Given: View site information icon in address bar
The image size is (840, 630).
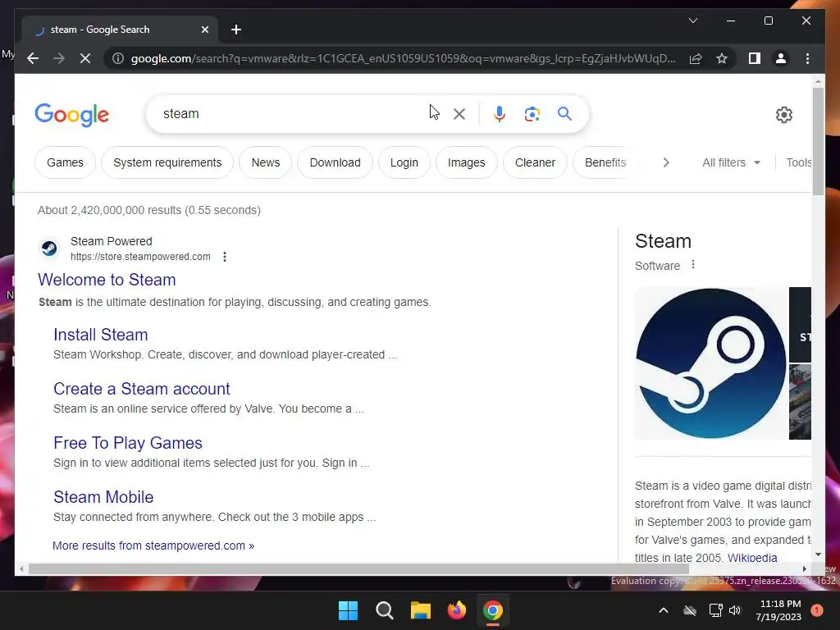Looking at the screenshot, I should point(118,58).
